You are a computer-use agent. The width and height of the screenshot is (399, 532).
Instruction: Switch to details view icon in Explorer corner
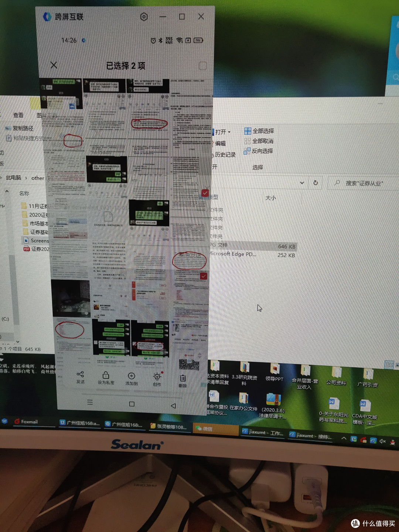389,365
